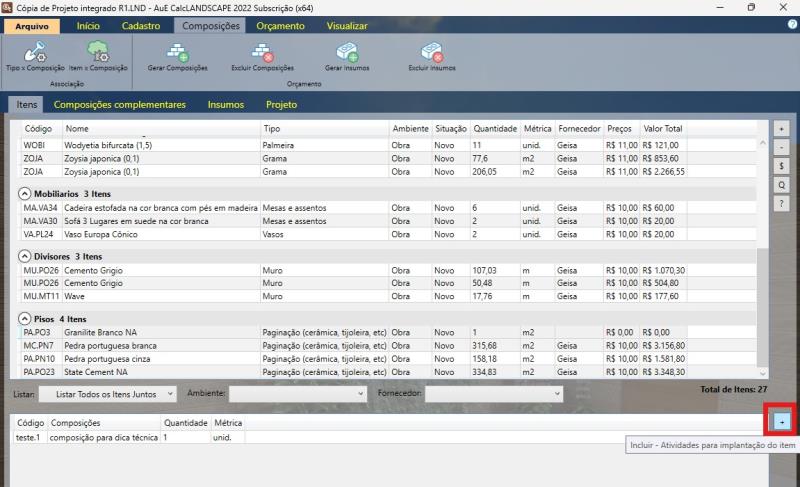Viewport: 800px width, 487px height.
Task: Click the Incluir atividades plus button
Action: pyautogui.click(x=781, y=422)
